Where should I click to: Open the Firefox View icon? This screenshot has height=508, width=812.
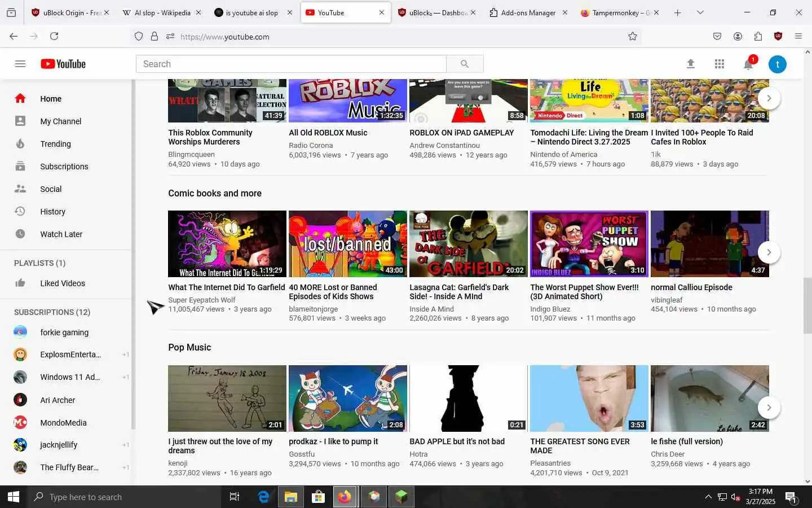tap(11, 12)
